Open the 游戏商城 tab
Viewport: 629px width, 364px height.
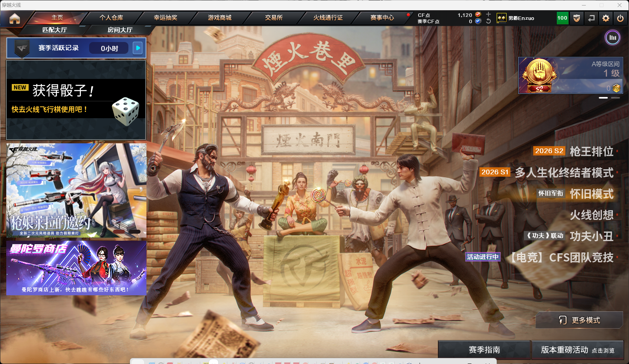click(x=220, y=18)
